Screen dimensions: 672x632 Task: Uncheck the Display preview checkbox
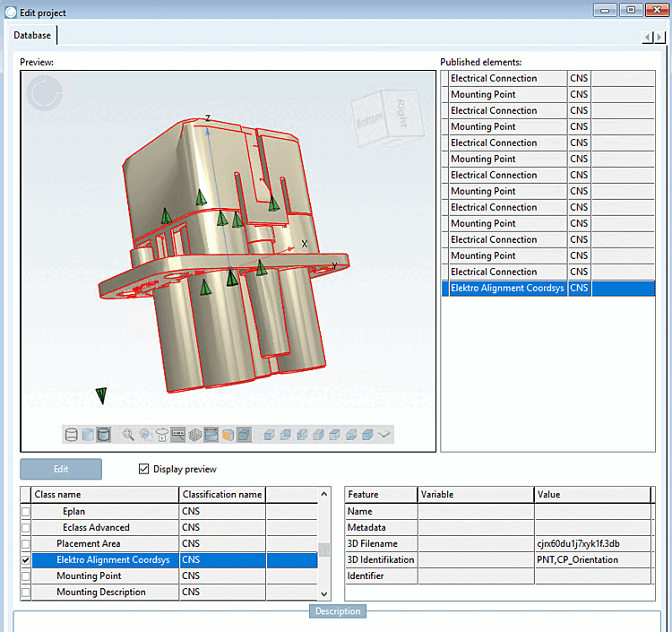click(x=143, y=469)
